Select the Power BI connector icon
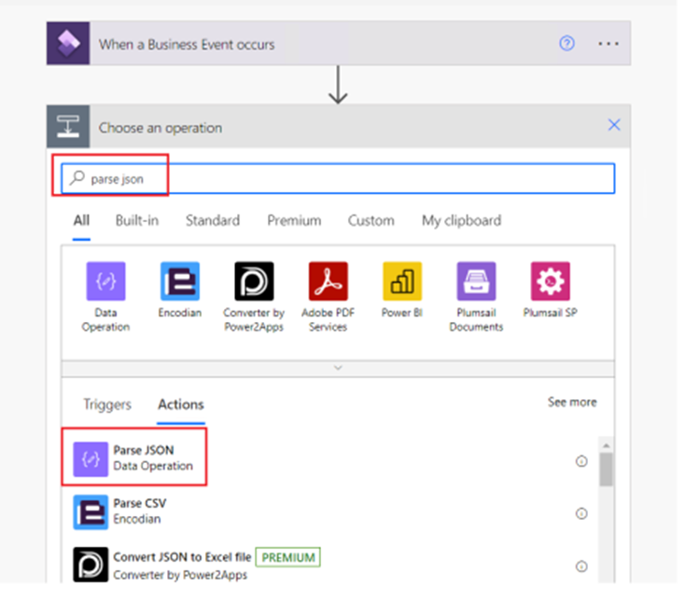Image resolution: width=700 pixels, height=615 pixels. click(x=402, y=281)
